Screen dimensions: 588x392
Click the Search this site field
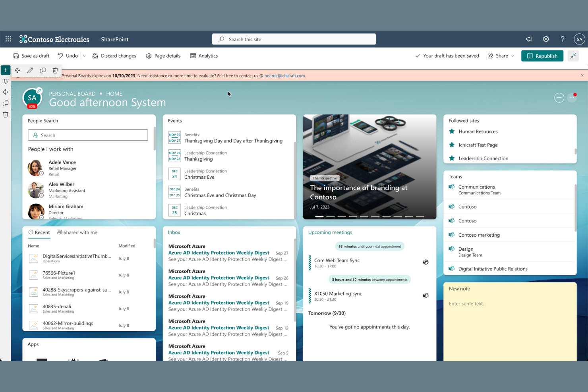point(294,39)
